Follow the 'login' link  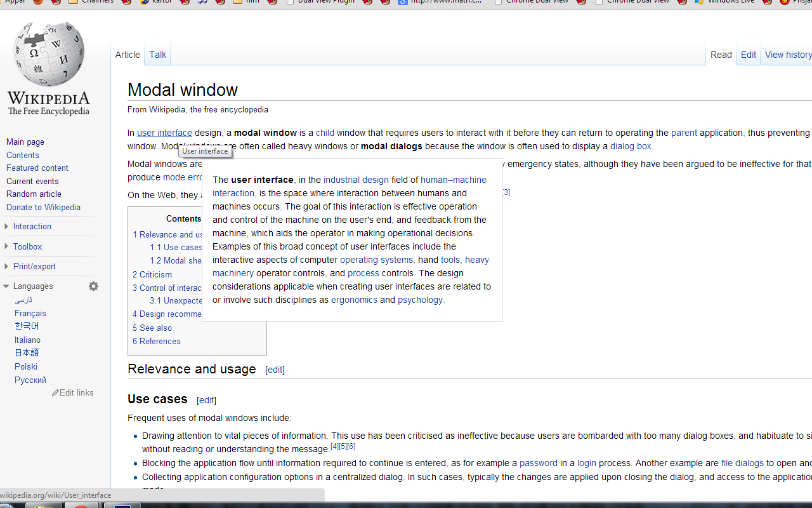click(x=587, y=463)
